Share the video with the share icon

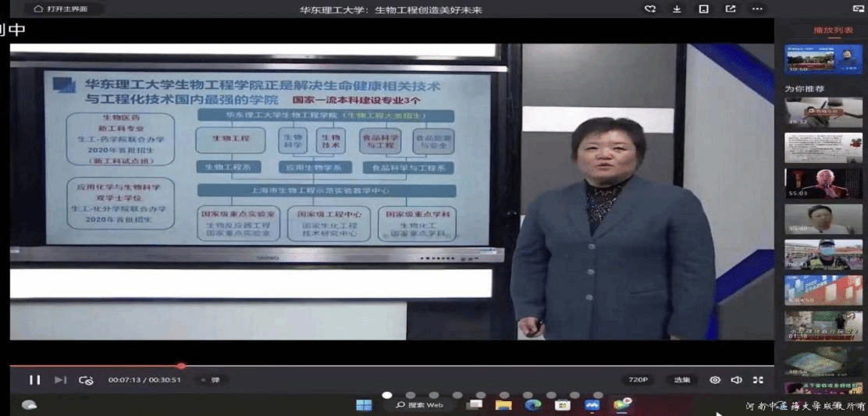coord(731,9)
